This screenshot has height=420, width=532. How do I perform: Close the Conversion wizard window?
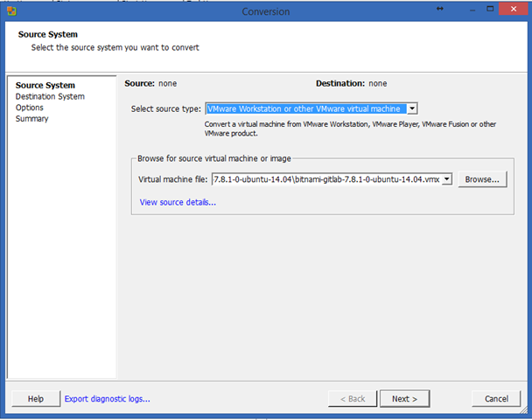pyautogui.click(x=514, y=9)
